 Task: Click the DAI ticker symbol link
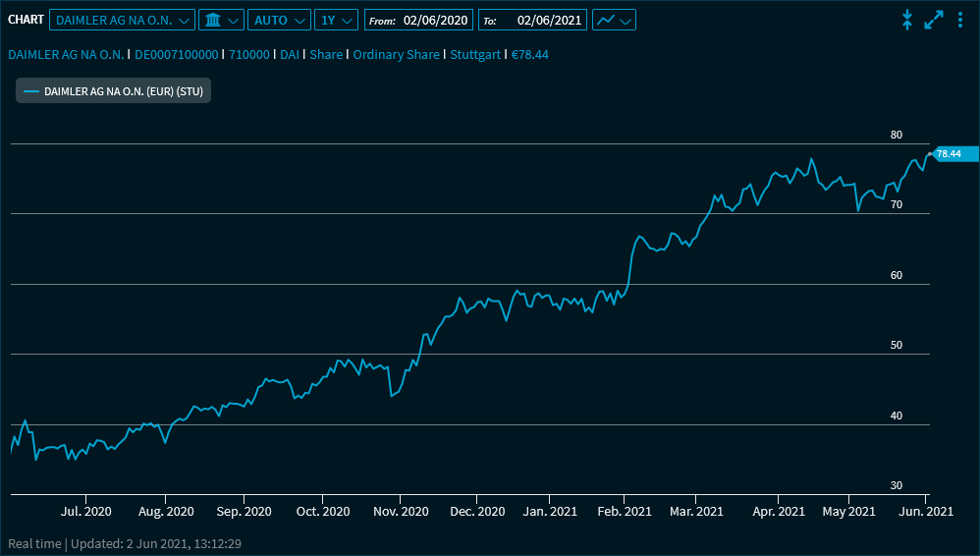coord(290,55)
